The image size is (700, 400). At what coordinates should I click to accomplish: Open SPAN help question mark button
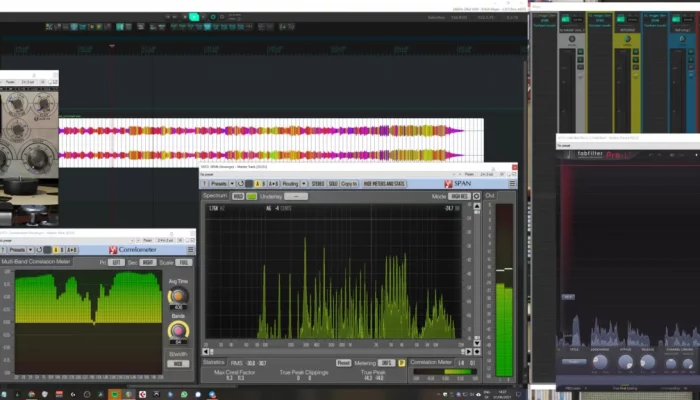(x=205, y=183)
